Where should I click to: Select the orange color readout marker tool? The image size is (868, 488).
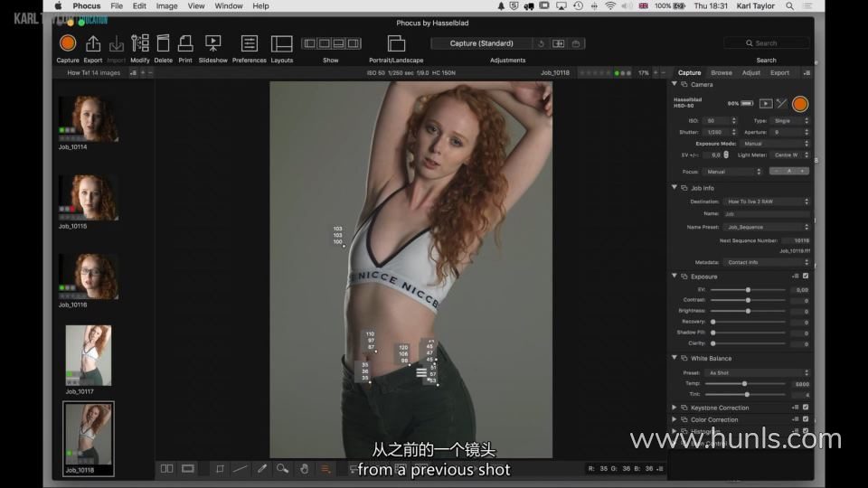(x=325, y=469)
